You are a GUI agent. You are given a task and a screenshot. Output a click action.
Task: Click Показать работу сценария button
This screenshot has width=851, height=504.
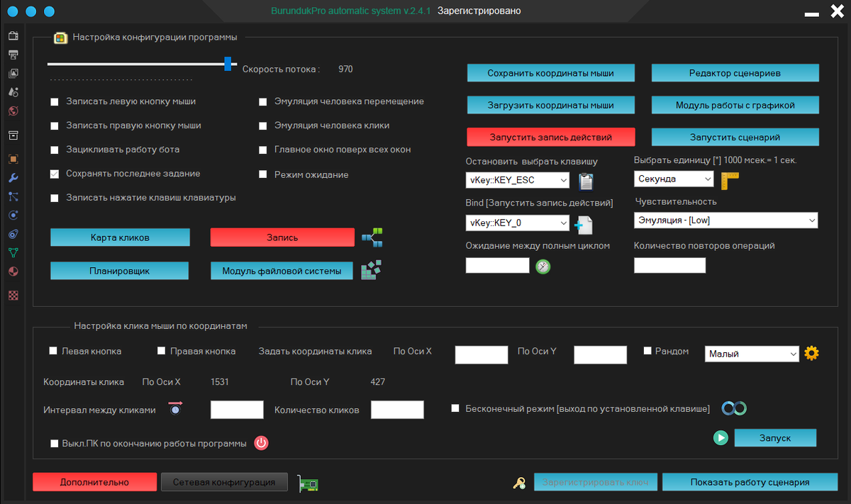(750, 482)
